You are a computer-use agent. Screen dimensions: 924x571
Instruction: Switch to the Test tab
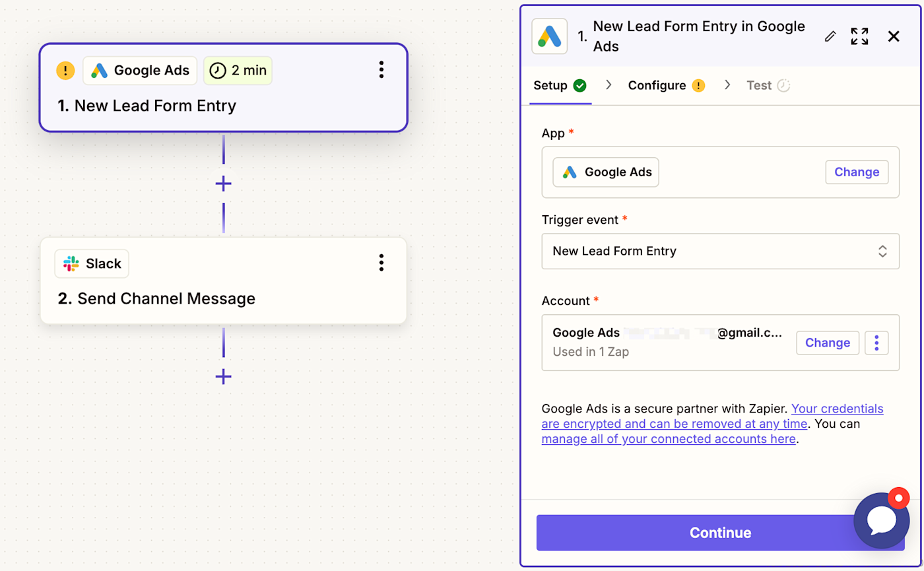point(768,85)
